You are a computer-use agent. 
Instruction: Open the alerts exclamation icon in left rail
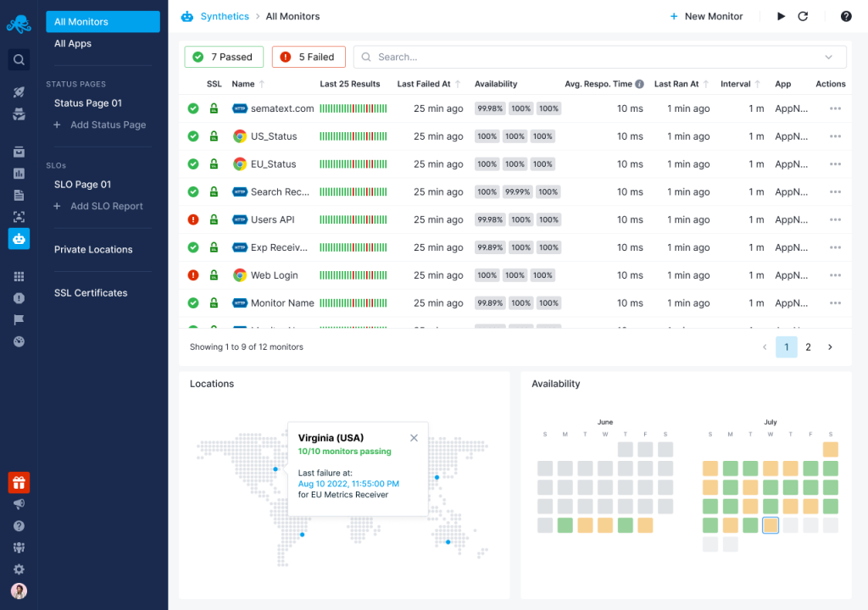coord(19,298)
